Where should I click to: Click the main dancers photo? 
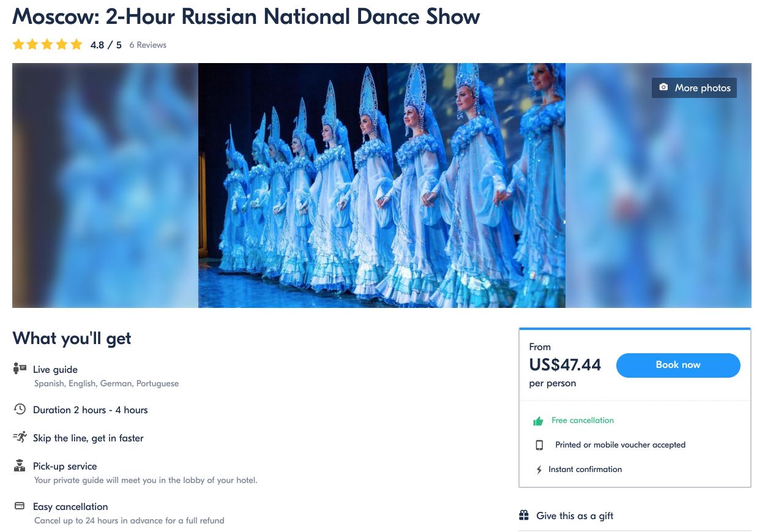pyautogui.click(x=382, y=185)
